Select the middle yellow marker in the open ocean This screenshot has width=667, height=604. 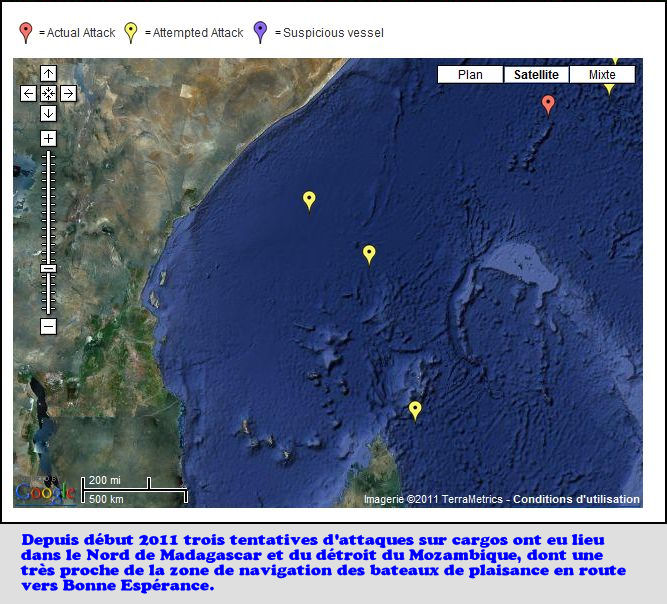pos(369,255)
